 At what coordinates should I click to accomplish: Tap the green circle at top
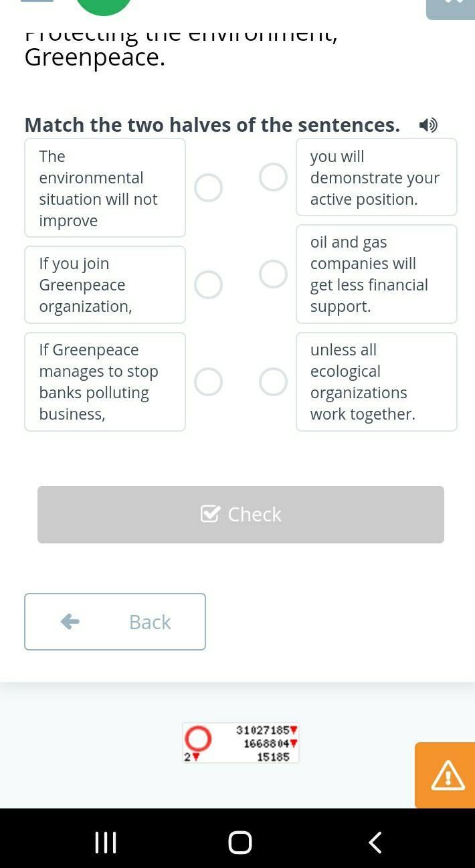point(104,5)
